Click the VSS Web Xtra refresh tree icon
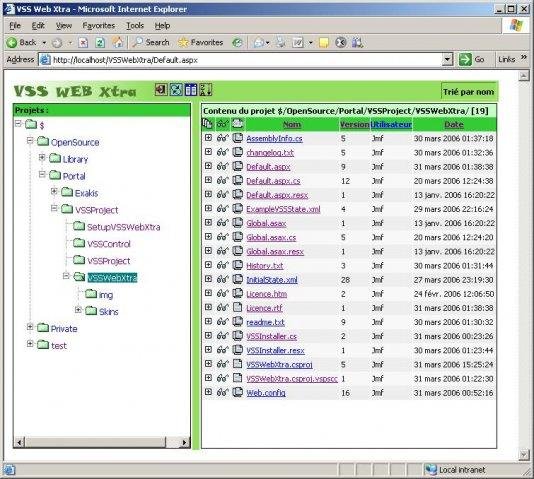This screenshot has width=534, height=479. (x=176, y=90)
